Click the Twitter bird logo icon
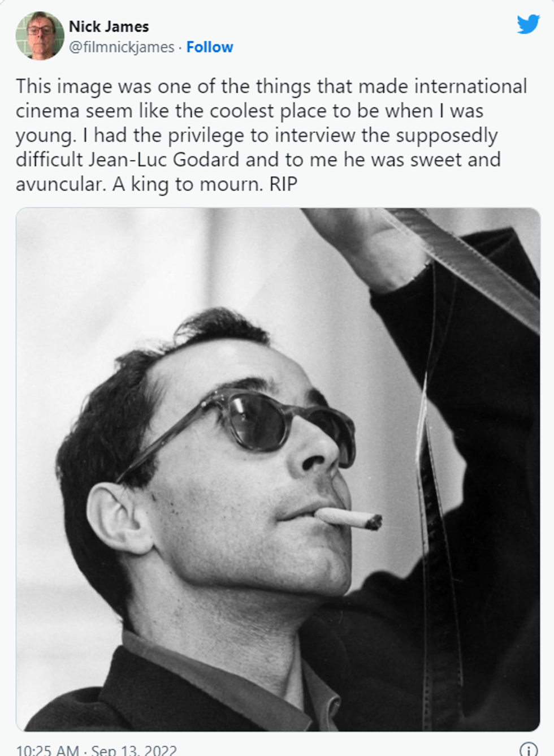The width and height of the screenshot is (554, 756). (528, 24)
